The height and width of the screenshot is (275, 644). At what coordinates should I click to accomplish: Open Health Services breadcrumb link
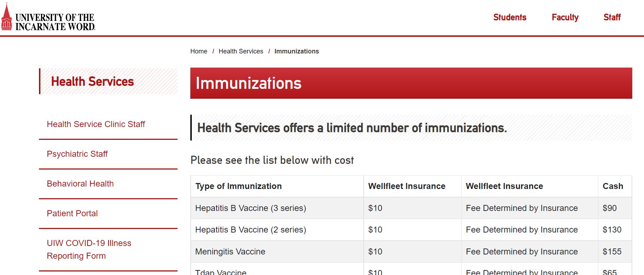241,51
